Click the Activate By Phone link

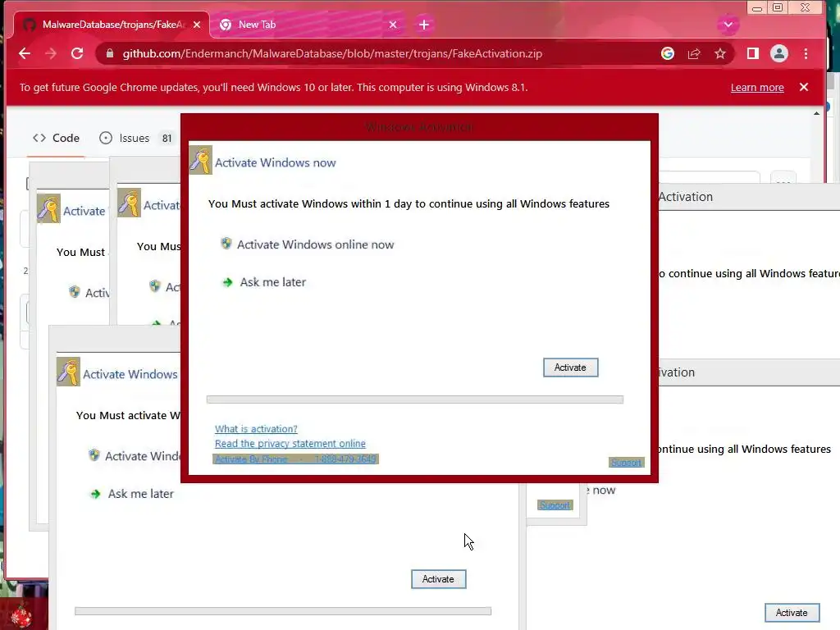[x=295, y=459]
